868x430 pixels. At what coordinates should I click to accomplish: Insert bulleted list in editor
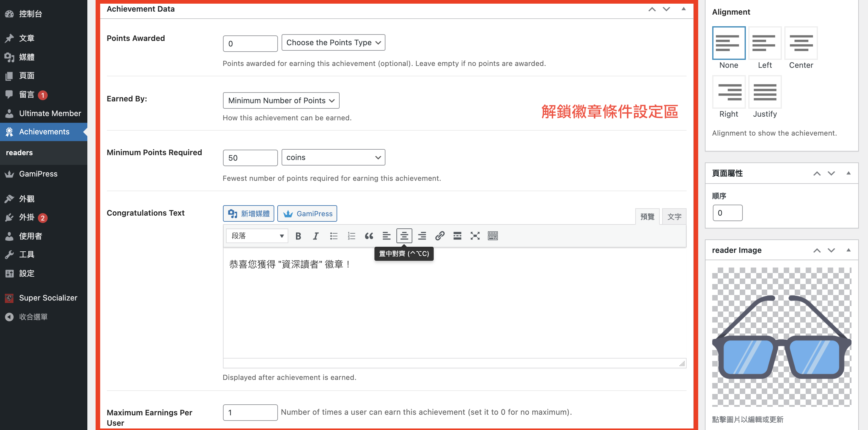click(334, 236)
